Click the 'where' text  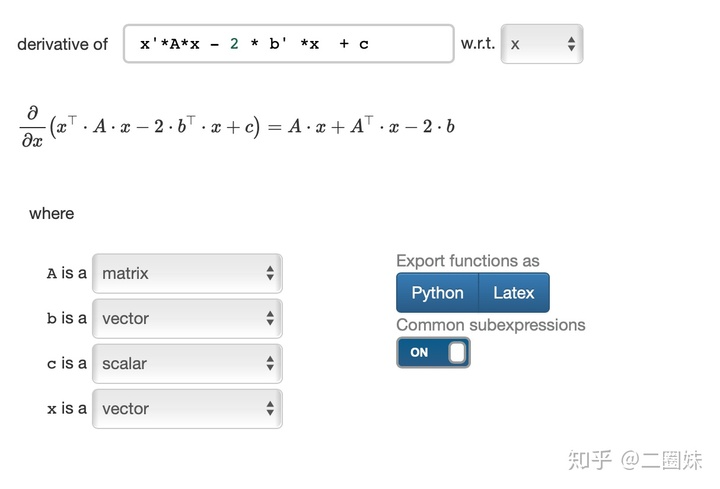click(52, 213)
